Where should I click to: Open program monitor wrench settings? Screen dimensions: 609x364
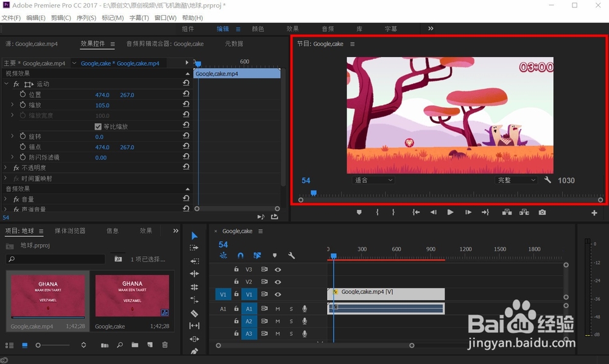547,180
